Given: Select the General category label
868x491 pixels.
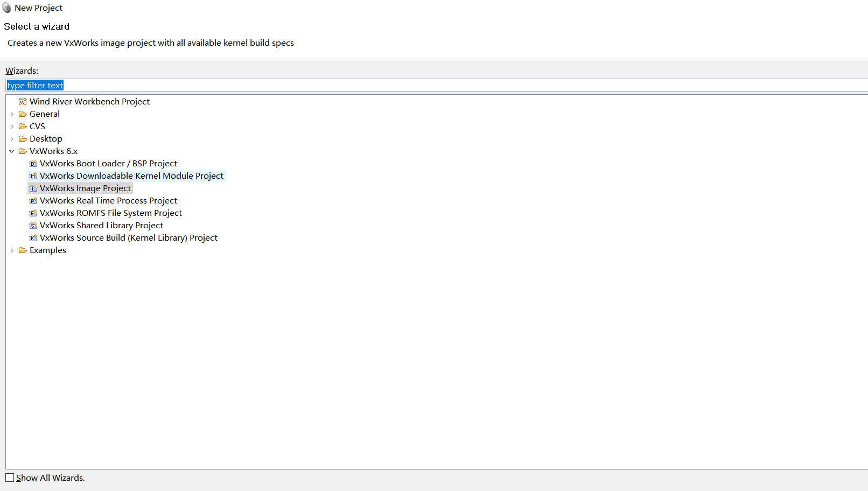Looking at the screenshot, I should coord(45,114).
